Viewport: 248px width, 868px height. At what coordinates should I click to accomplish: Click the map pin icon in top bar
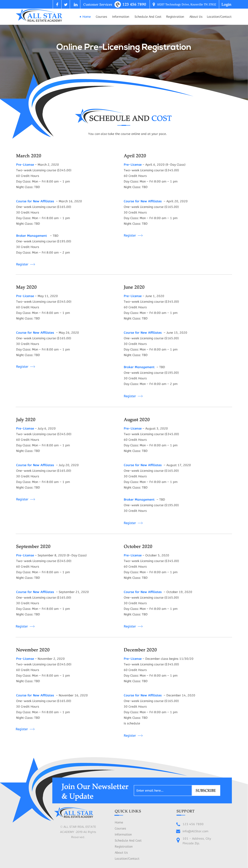(x=154, y=4)
